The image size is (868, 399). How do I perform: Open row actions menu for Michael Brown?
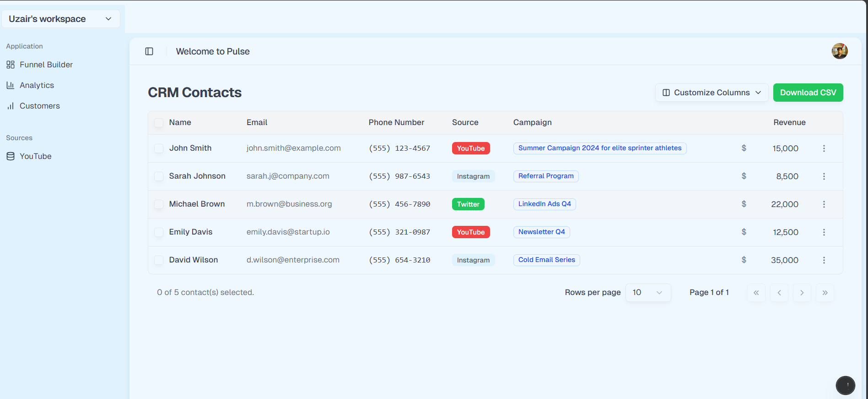(x=824, y=204)
